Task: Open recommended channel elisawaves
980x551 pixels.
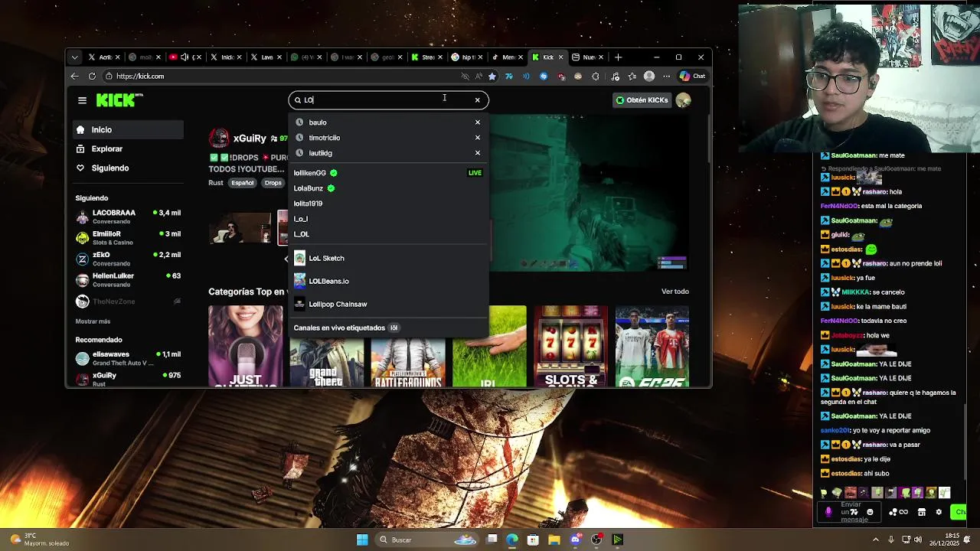Action: tap(129, 358)
